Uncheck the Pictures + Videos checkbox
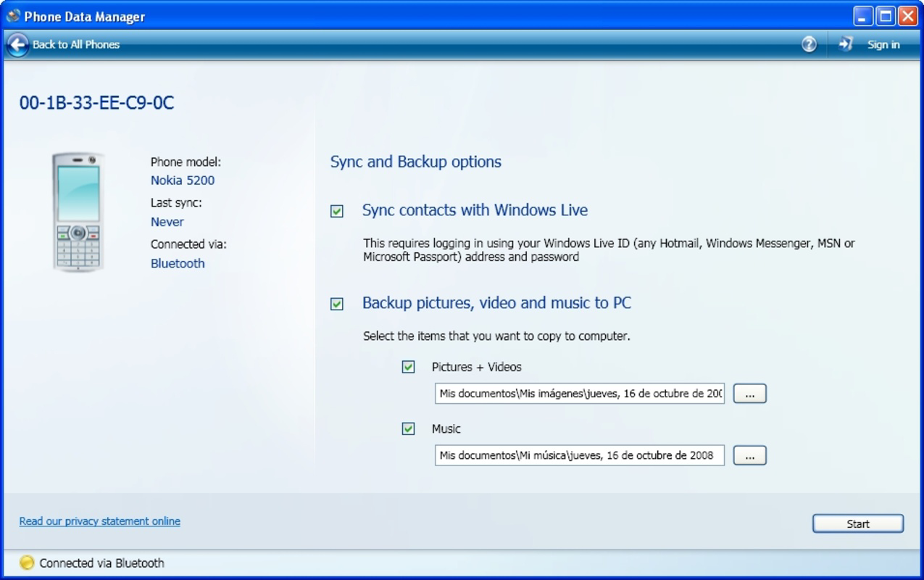The width and height of the screenshot is (924, 580). pyautogui.click(x=409, y=367)
